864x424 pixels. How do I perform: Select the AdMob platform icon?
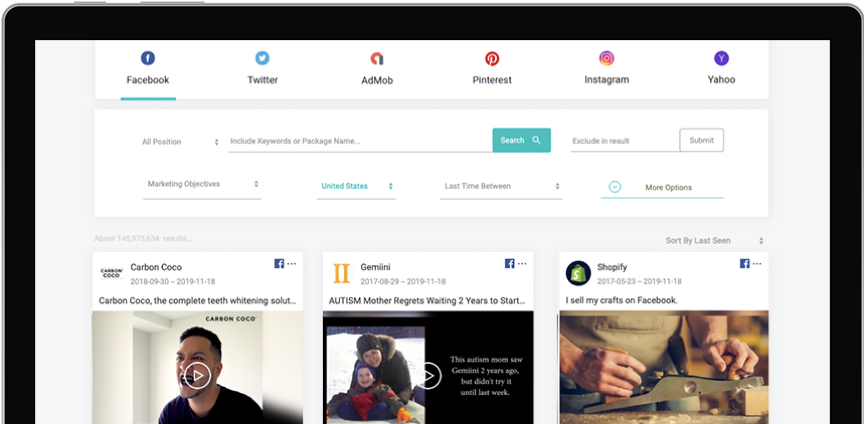377,59
